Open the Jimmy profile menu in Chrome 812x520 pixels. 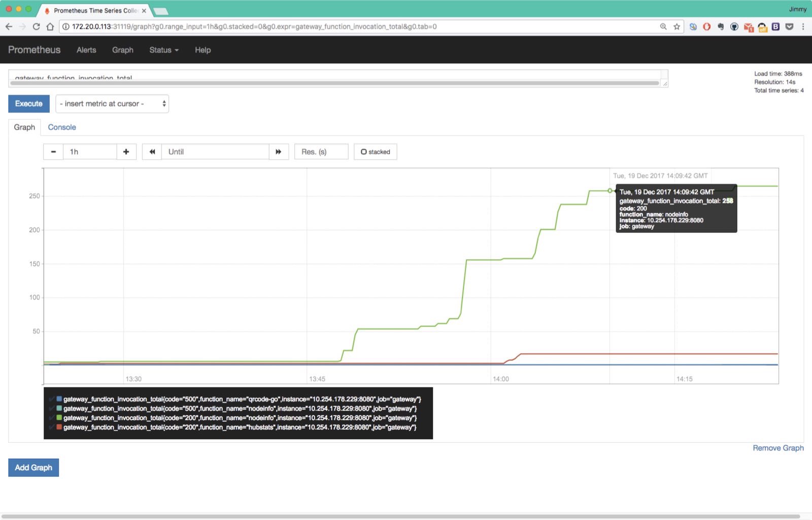(797, 9)
